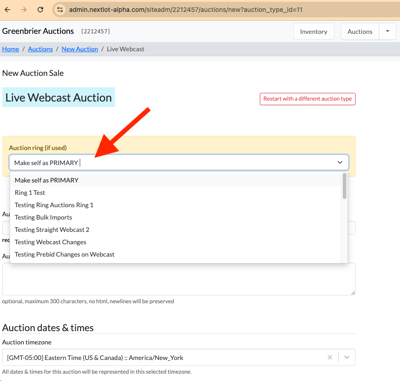Click the Greenbrier Auctions site title
Viewport: 400px width, 381px height.
[x=38, y=31]
